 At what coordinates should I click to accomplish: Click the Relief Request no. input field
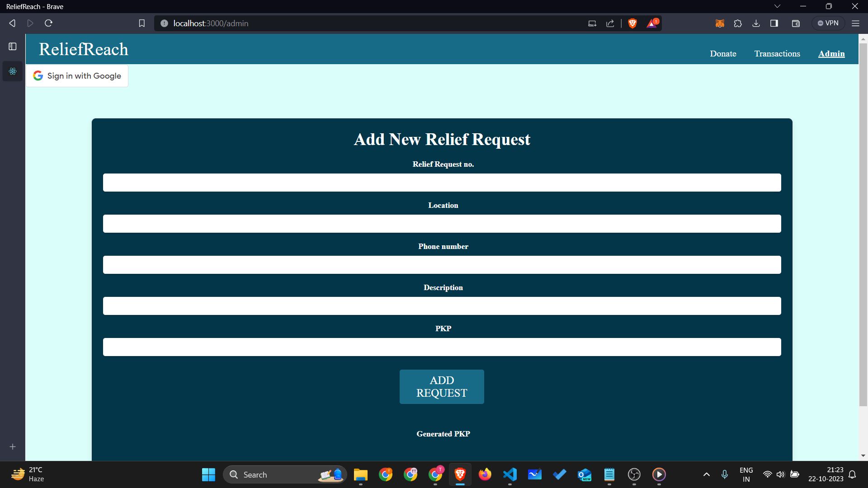[x=442, y=183]
